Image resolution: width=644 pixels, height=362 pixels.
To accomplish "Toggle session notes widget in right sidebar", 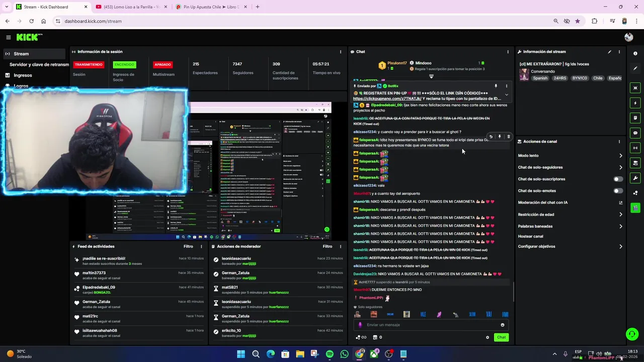I will [635, 118].
